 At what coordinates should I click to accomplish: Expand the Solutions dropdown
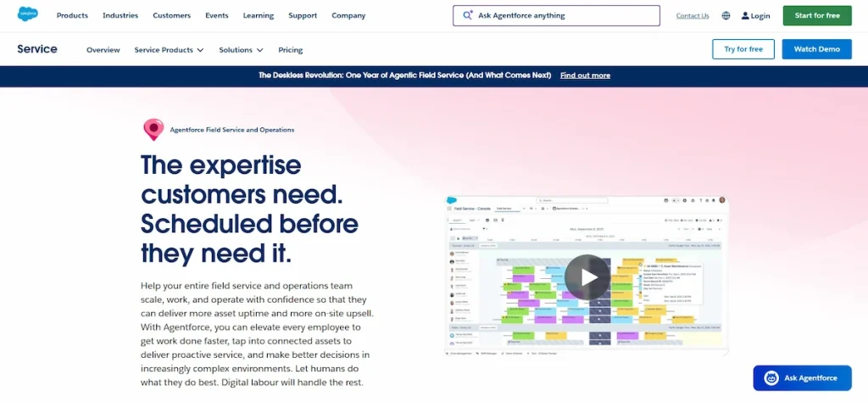pyautogui.click(x=241, y=50)
